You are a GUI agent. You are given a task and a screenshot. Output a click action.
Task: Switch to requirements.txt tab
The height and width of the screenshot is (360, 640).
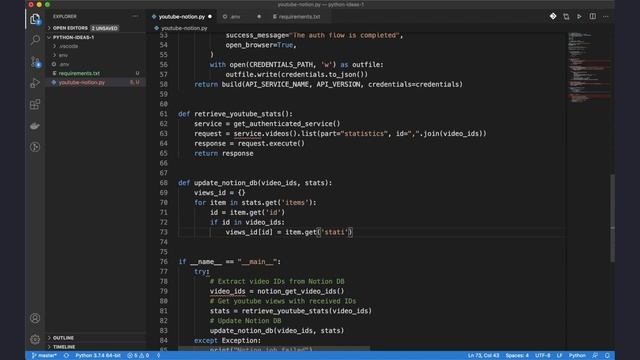pos(299,17)
